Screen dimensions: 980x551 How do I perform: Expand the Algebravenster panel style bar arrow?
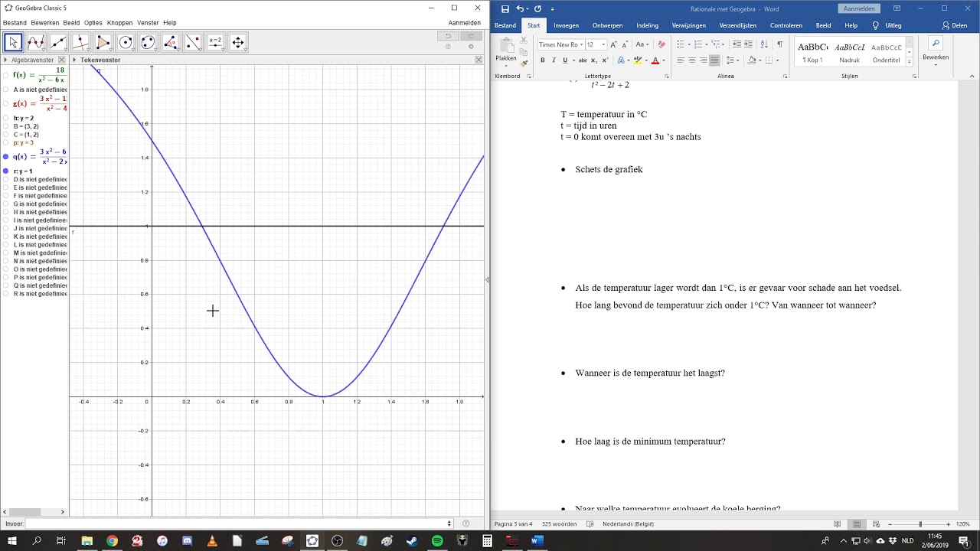(6, 60)
